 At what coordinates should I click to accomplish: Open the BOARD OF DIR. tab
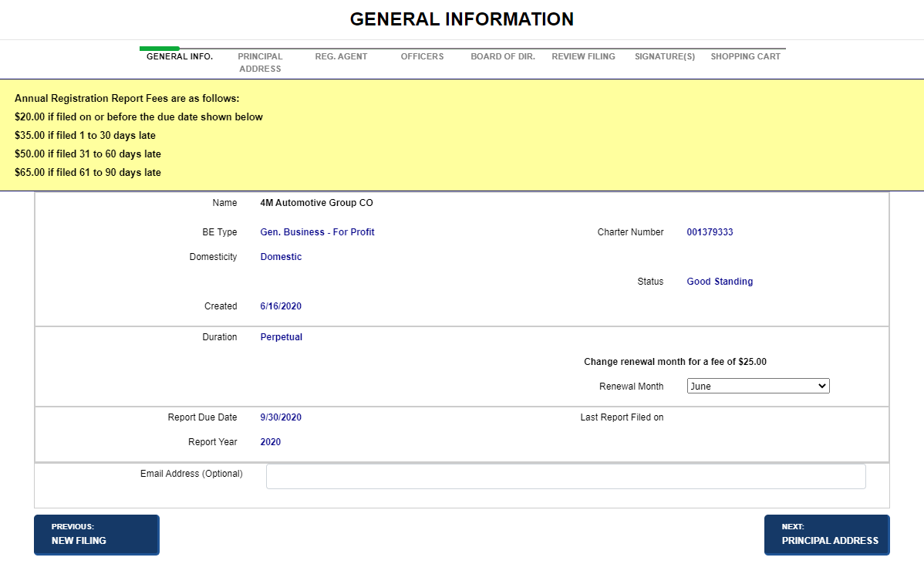pos(502,56)
